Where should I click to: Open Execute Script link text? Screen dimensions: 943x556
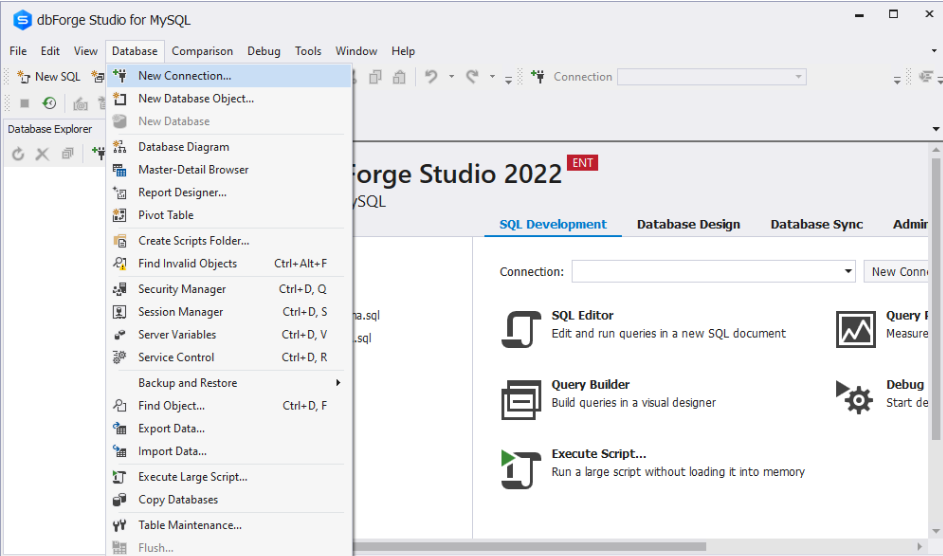pos(599,454)
